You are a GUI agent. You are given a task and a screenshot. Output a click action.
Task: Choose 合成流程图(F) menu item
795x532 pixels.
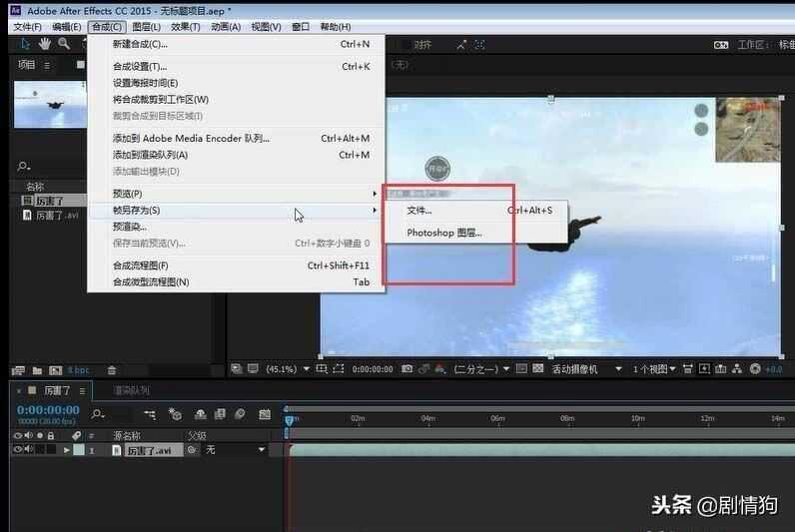tap(236, 266)
